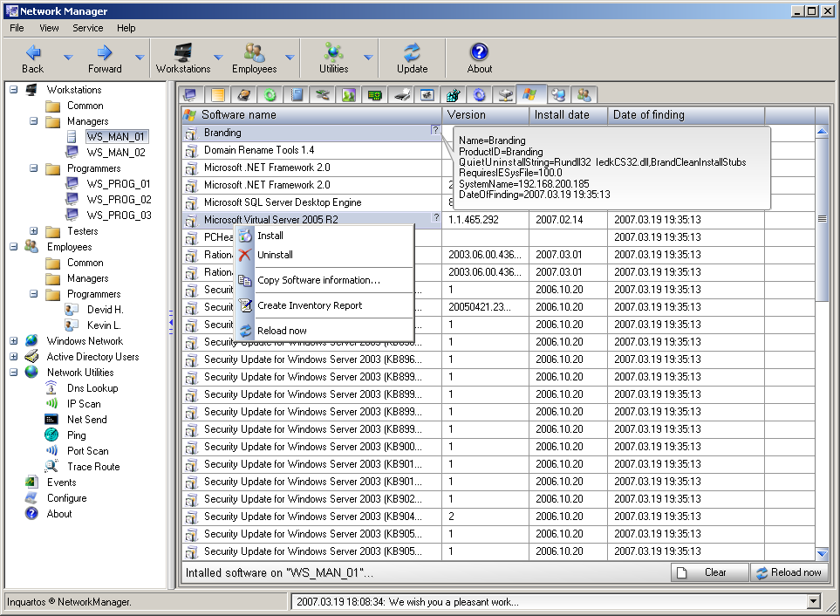This screenshot has height=616, width=840.
Task: Open the Service menu
Action: pyautogui.click(x=88, y=28)
